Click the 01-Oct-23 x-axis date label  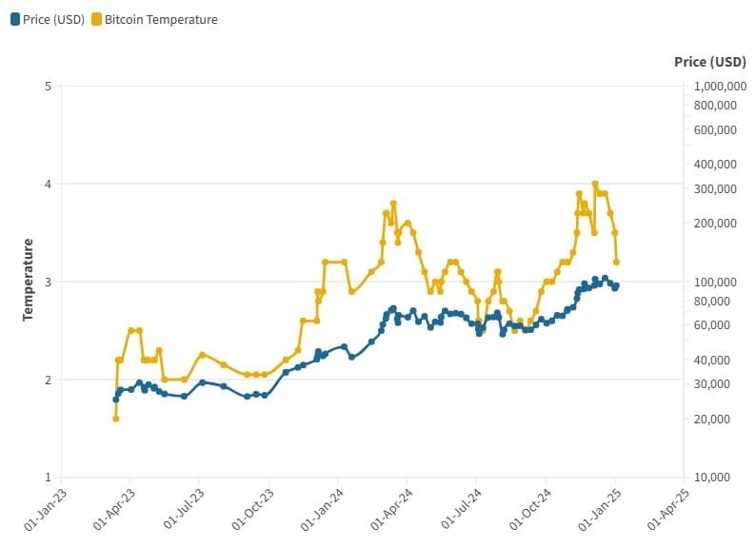coord(254,509)
